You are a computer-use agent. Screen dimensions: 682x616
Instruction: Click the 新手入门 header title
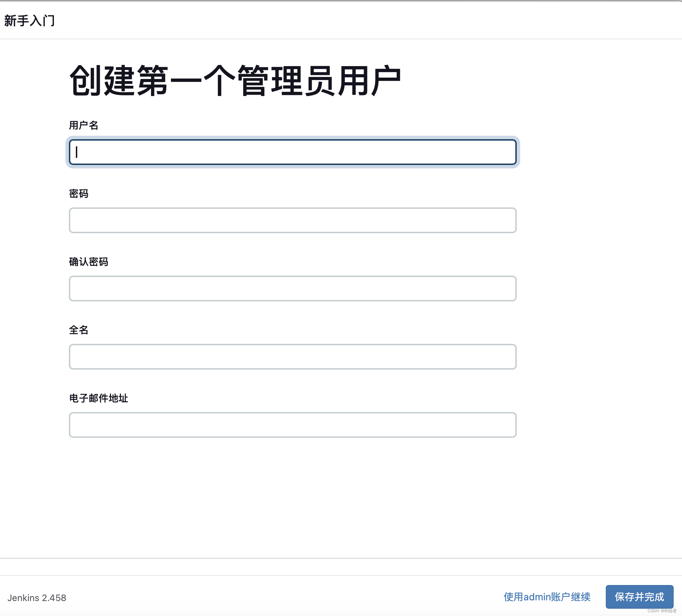click(x=30, y=21)
